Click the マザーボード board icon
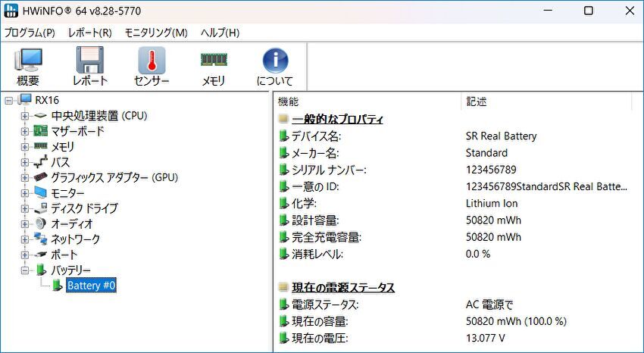The width and height of the screenshot is (644, 353). pyautogui.click(x=40, y=131)
